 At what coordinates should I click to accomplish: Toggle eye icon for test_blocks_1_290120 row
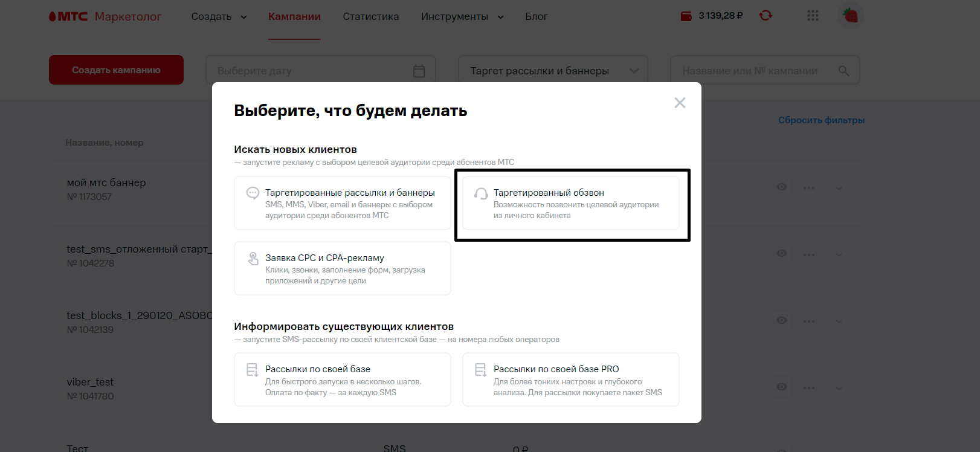coord(781,320)
